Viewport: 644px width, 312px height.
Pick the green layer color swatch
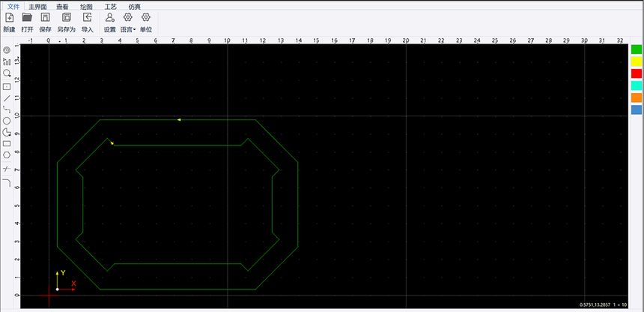(x=637, y=49)
